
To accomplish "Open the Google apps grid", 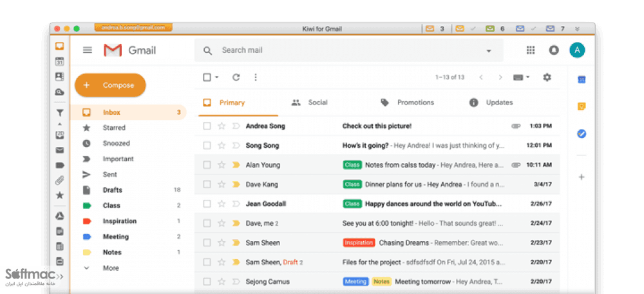I will 531,50.
